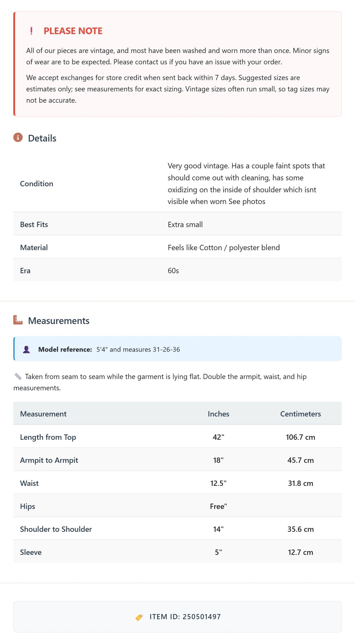
Task: Click the Centimeters column header
Action: (x=300, y=414)
